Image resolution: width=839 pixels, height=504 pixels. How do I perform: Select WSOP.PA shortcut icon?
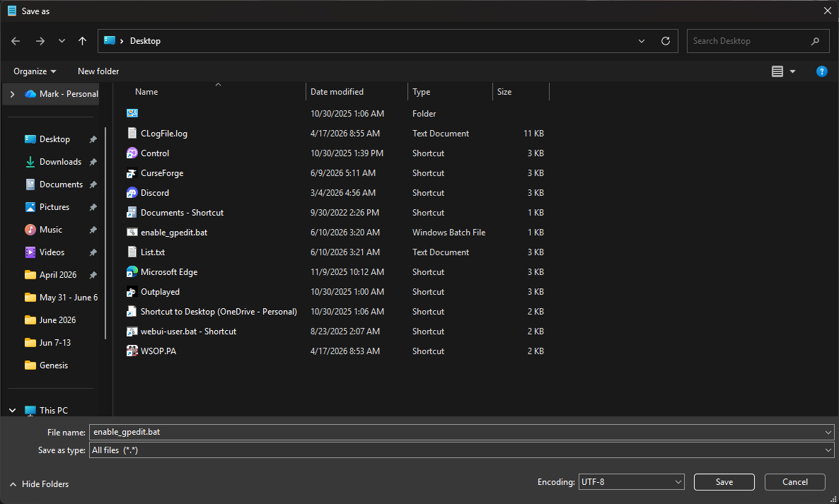coord(132,351)
